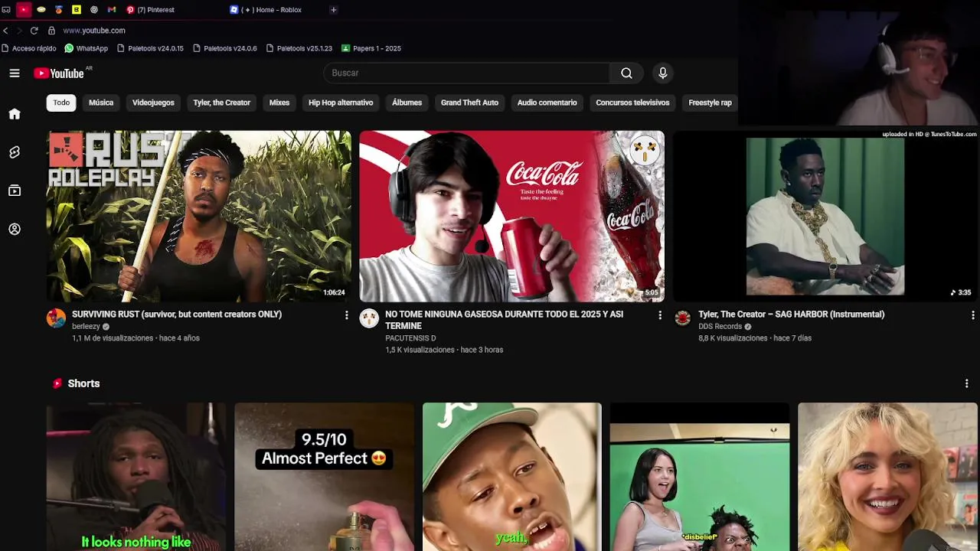The width and height of the screenshot is (980, 551).
Task: Go to Home in the sidebar
Action: pos(15,114)
